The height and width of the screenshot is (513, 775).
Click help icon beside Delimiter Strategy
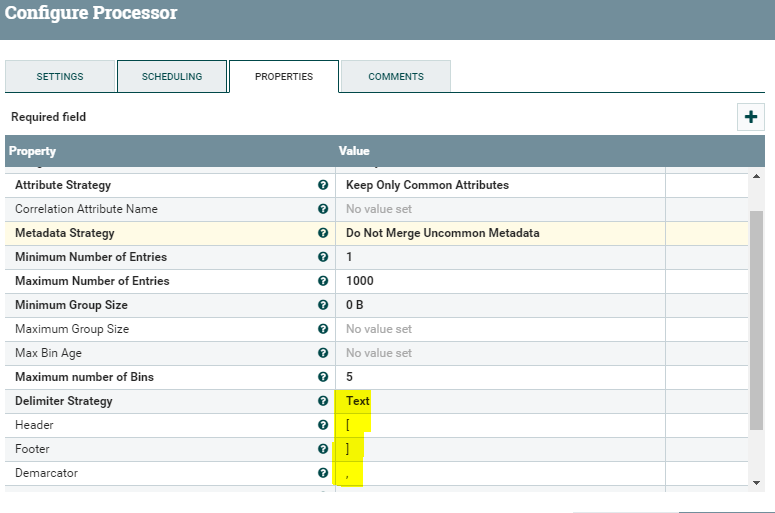pos(323,401)
